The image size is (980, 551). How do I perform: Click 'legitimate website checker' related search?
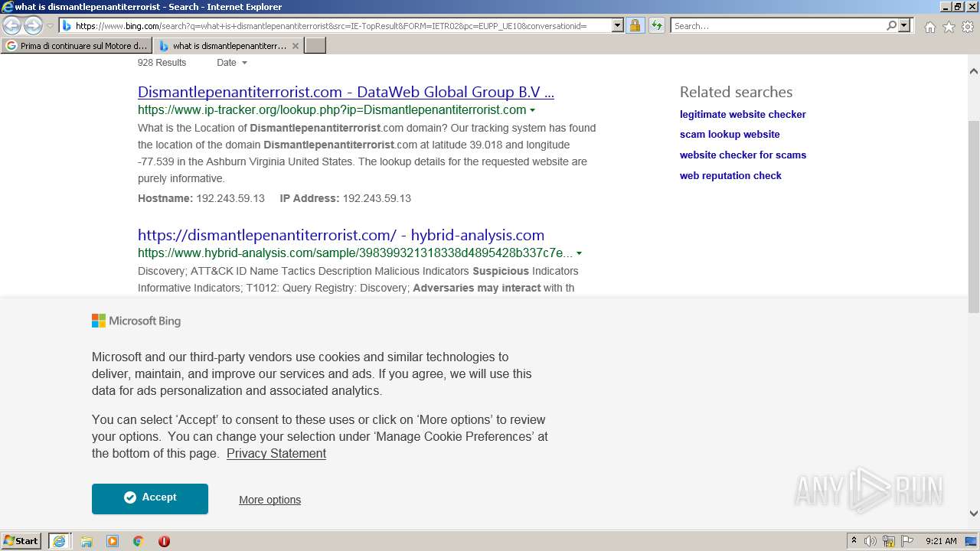(x=743, y=114)
